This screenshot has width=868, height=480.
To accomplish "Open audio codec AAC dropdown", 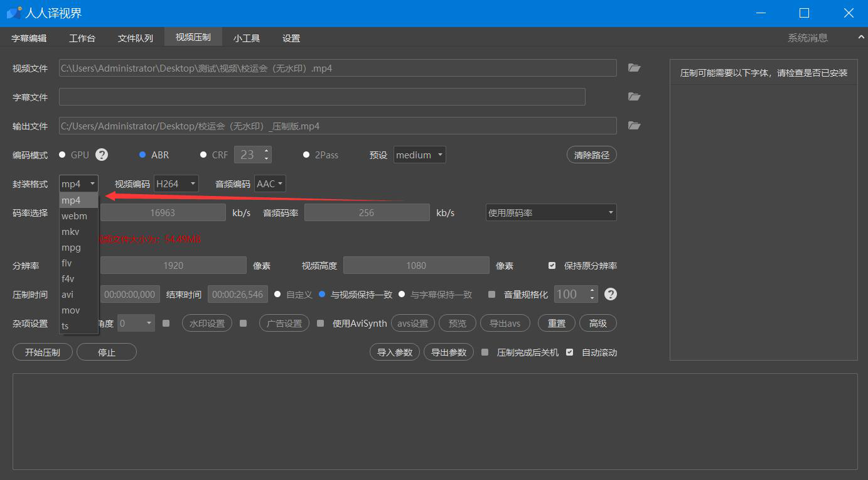I will (270, 184).
